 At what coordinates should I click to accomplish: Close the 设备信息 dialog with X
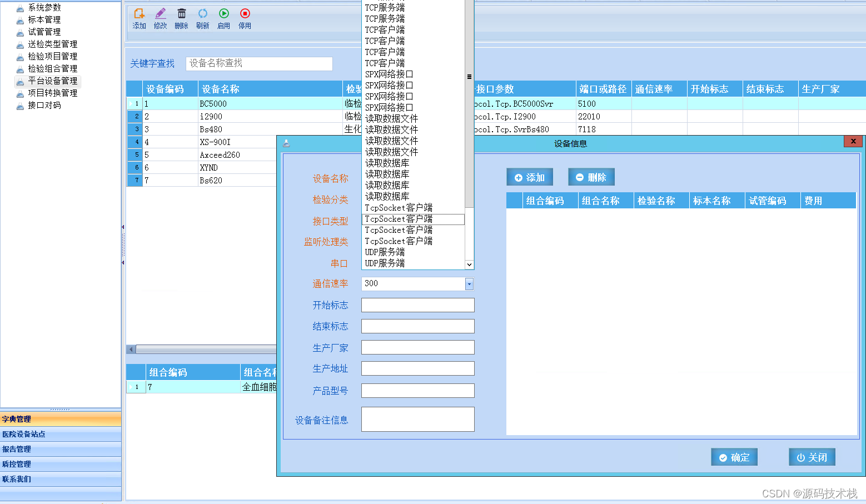(x=853, y=141)
